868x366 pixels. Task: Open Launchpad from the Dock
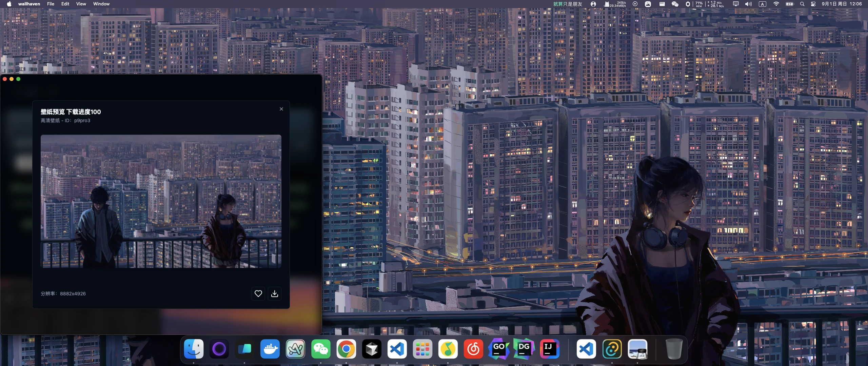(422, 349)
